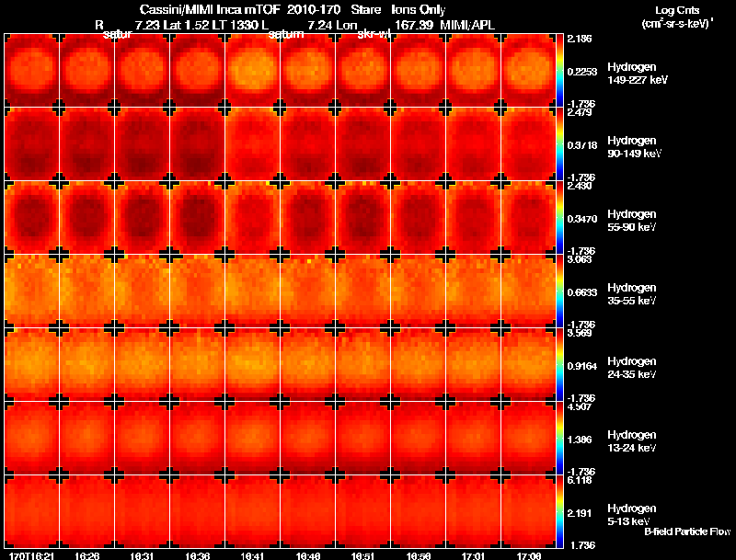Click the '0.2253' color scale midpoint
The width and height of the screenshot is (736, 560).
tap(582, 72)
